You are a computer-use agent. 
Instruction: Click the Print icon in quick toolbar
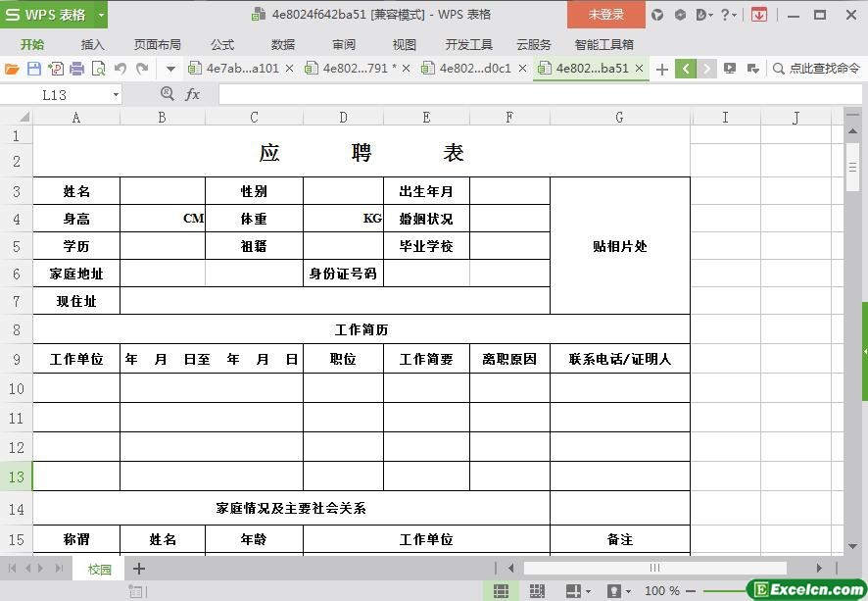(77, 69)
